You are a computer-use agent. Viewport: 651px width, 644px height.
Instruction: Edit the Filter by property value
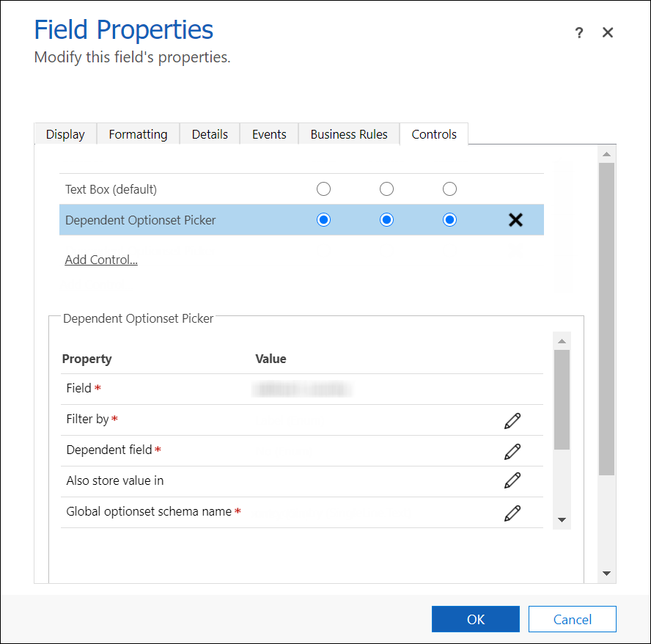512,420
